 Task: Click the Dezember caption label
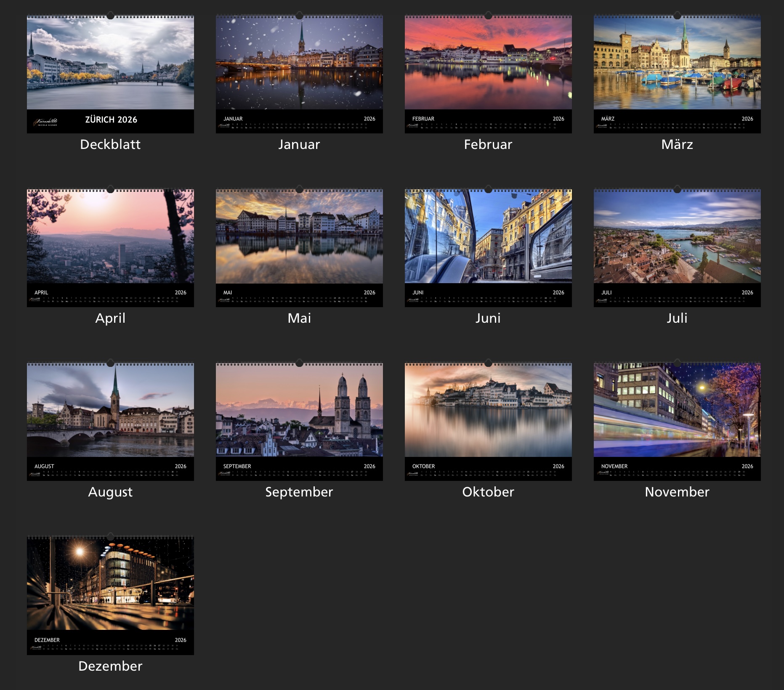pos(110,666)
